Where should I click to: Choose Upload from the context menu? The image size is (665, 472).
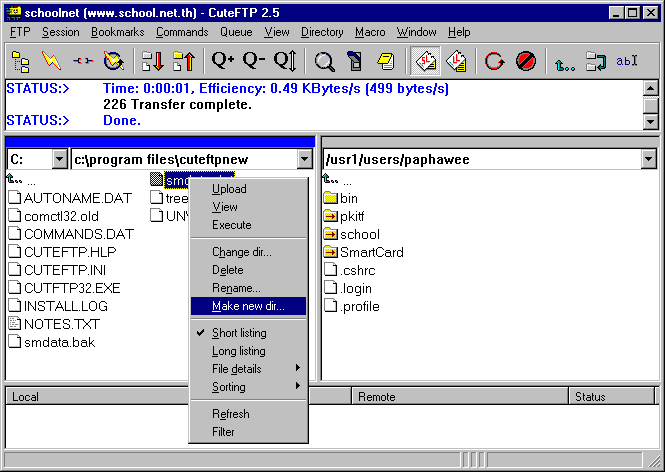click(248, 189)
